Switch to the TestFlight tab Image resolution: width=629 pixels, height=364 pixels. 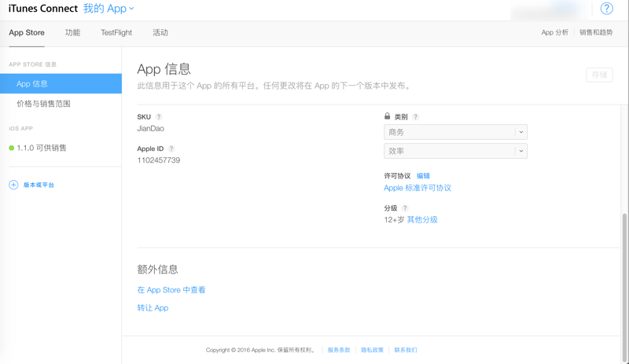(116, 32)
